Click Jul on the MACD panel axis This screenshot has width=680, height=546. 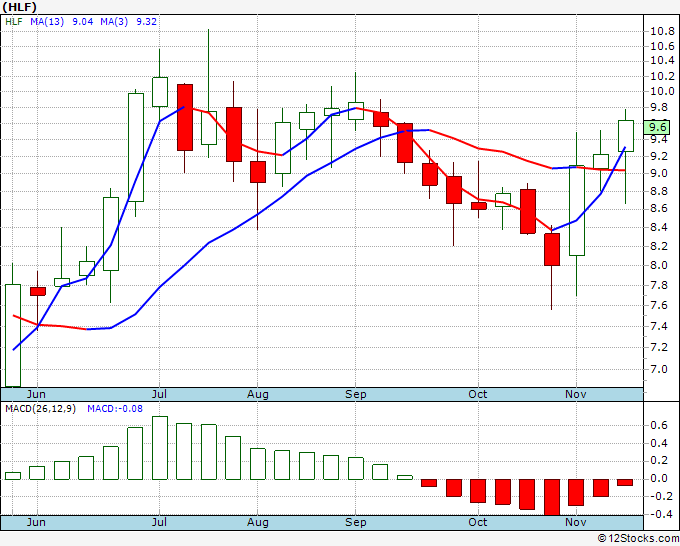tap(159, 522)
